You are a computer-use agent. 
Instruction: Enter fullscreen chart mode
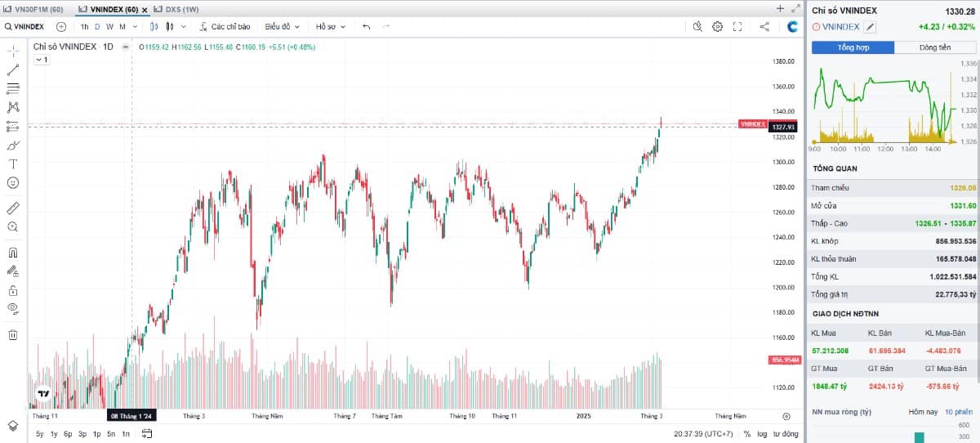[737, 26]
